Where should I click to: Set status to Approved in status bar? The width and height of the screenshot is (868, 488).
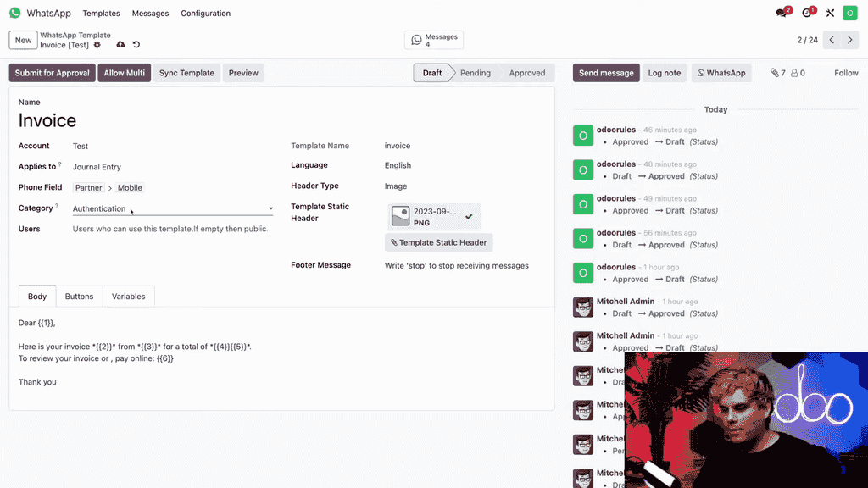526,73
